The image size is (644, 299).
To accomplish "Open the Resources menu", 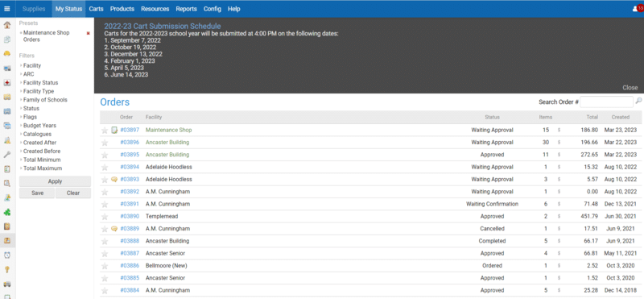I will [x=155, y=9].
